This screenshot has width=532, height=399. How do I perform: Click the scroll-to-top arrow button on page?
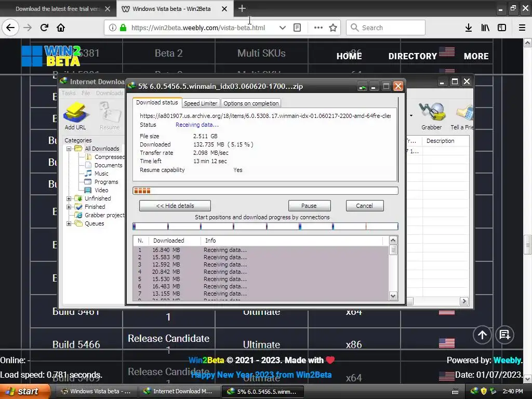tap(482, 335)
